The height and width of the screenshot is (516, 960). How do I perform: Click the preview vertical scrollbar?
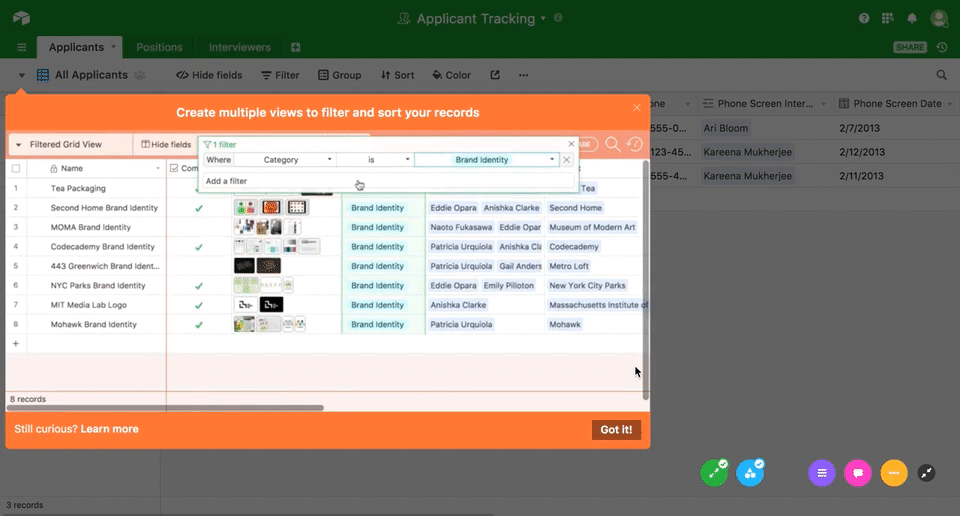point(645,280)
